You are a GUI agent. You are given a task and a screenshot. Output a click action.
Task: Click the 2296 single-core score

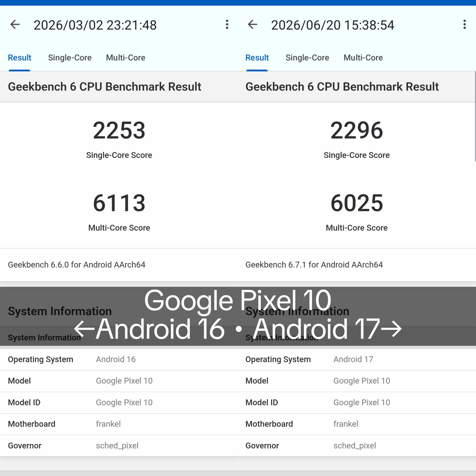coord(357,130)
